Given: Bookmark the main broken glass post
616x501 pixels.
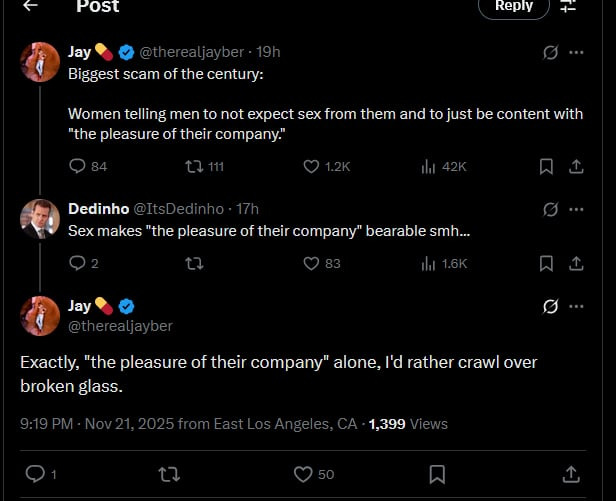Looking at the screenshot, I should click(x=437, y=474).
